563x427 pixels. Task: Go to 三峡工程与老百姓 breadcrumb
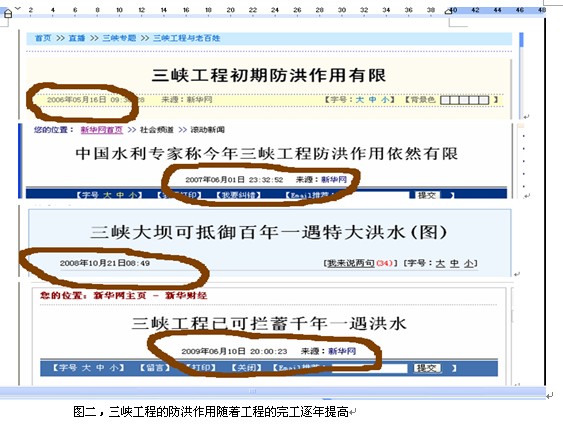click(x=186, y=38)
